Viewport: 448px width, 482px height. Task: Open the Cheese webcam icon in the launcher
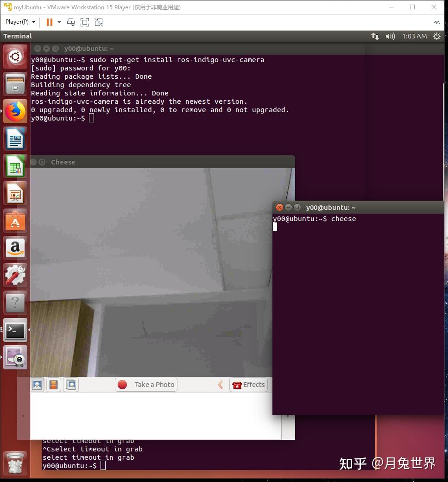point(15,357)
